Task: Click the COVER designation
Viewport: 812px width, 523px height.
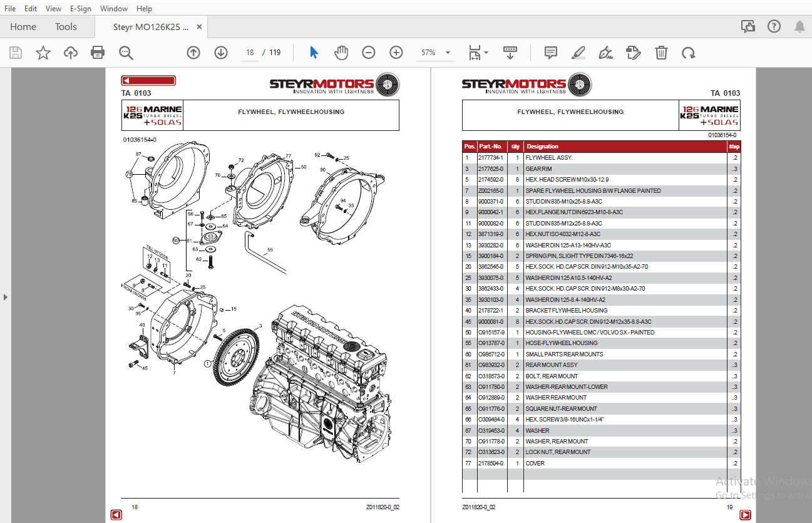Action: tap(535, 463)
